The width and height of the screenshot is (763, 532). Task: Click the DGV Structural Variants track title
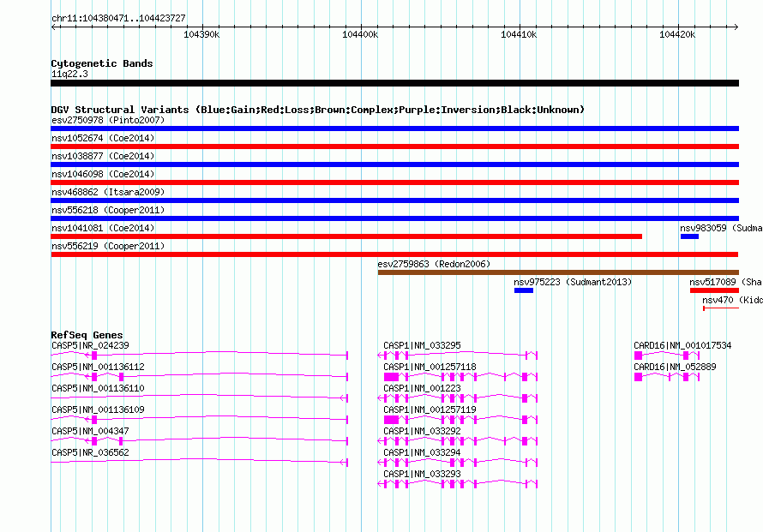(x=317, y=110)
